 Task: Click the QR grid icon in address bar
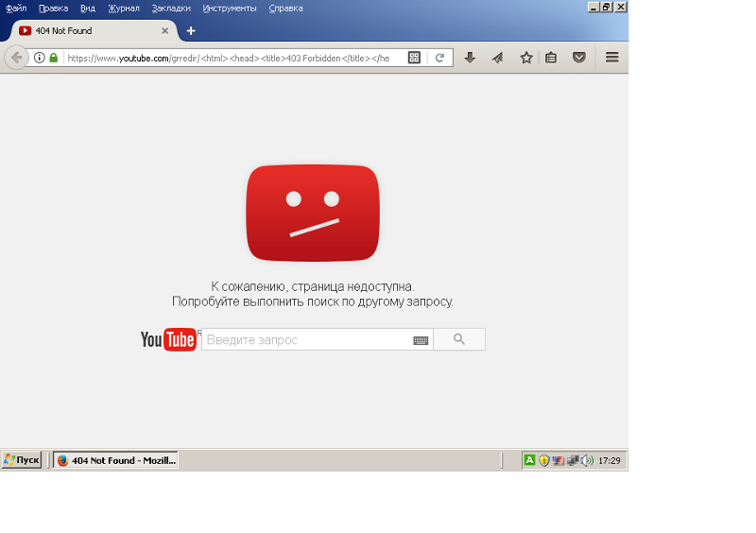point(414,58)
